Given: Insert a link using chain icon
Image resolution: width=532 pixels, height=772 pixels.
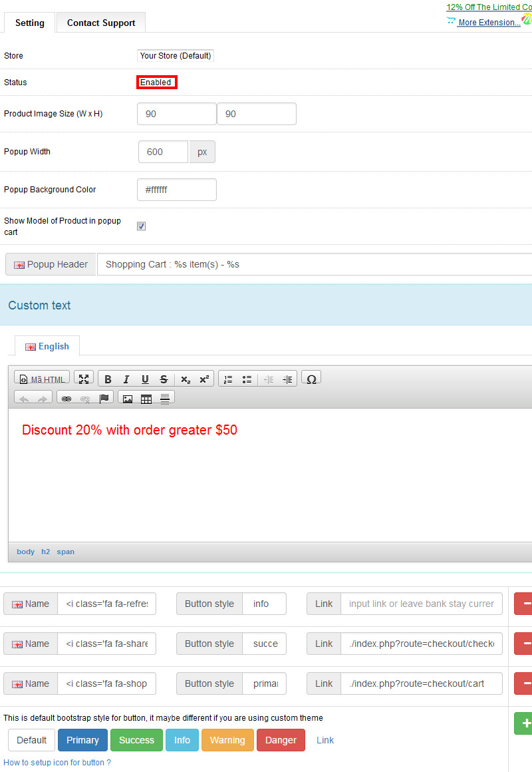Looking at the screenshot, I should [66, 399].
